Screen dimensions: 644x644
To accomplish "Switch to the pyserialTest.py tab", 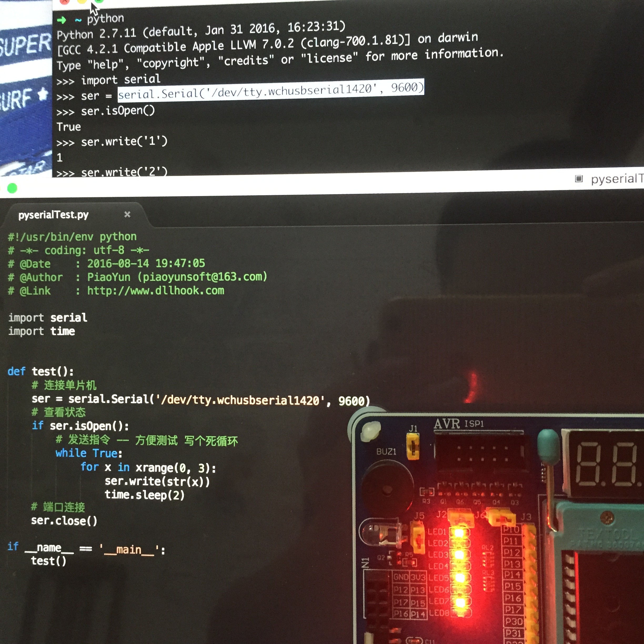I will pyautogui.click(x=53, y=215).
